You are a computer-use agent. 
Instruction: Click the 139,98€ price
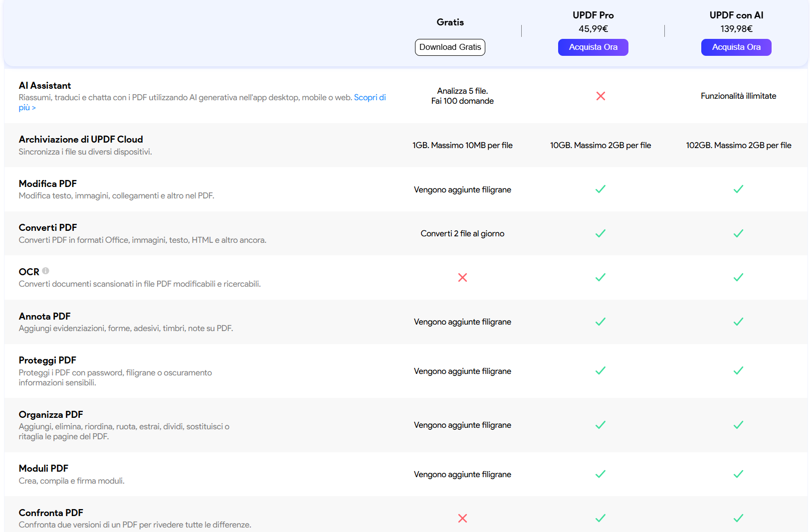pyautogui.click(x=736, y=29)
